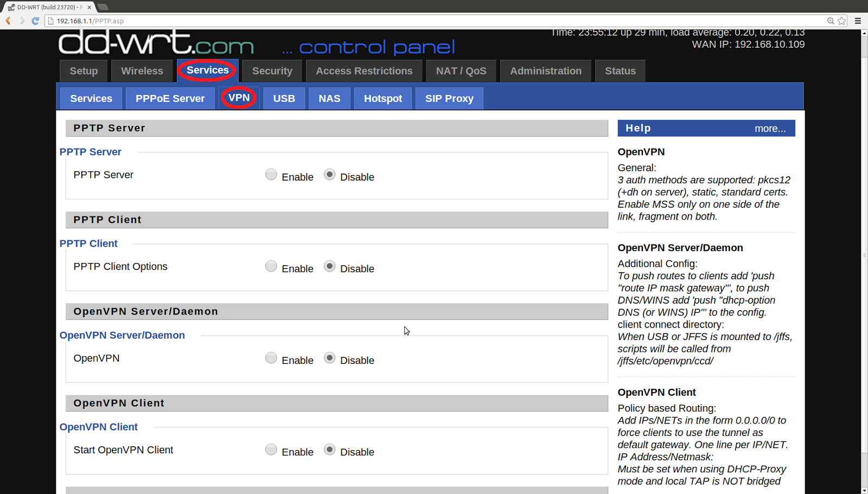Select the VPN sub-tab
The height and width of the screenshot is (494, 868).
pyautogui.click(x=239, y=98)
